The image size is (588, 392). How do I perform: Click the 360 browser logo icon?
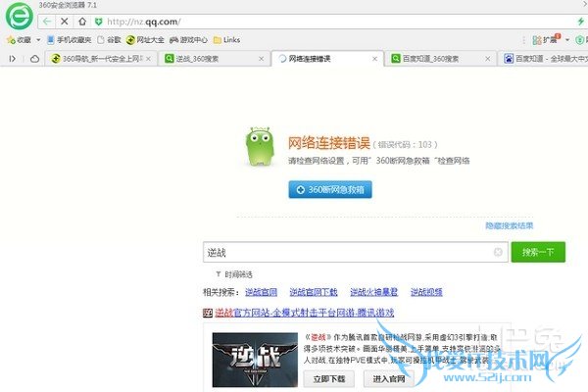pos(19,16)
